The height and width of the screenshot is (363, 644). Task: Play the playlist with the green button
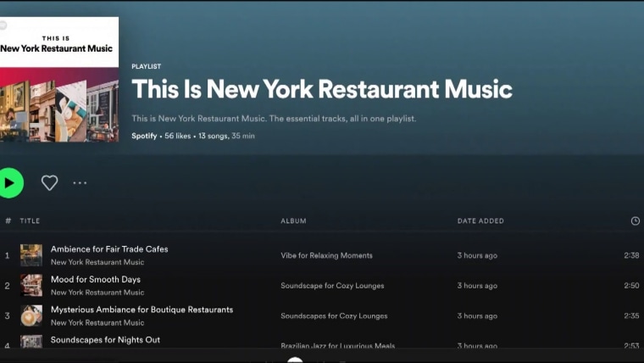(10, 183)
